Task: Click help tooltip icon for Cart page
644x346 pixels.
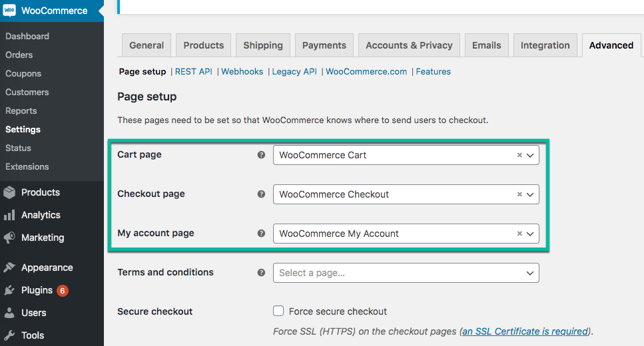Action: tap(261, 155)
